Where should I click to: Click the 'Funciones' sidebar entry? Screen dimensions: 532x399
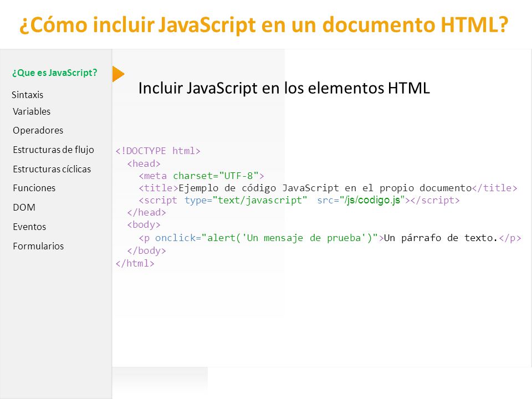34,188
